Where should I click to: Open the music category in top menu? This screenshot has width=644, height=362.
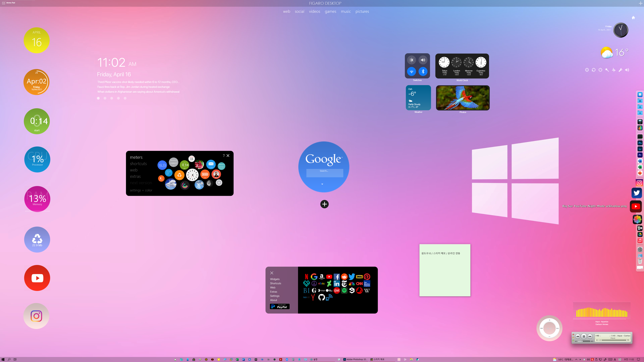click(346, 12)
